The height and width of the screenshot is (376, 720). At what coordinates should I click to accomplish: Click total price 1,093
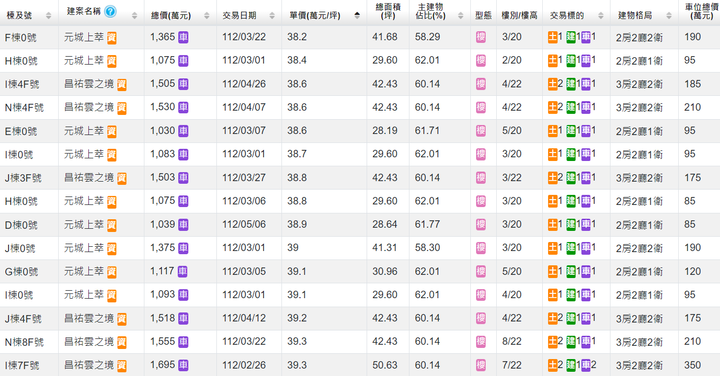click(x=163, y=295)
